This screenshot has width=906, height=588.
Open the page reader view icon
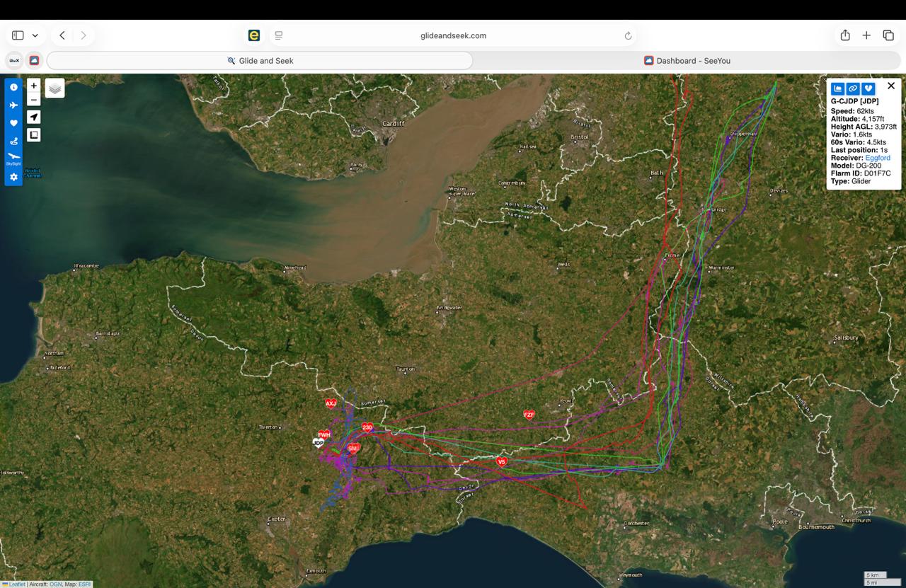point(279,35)
